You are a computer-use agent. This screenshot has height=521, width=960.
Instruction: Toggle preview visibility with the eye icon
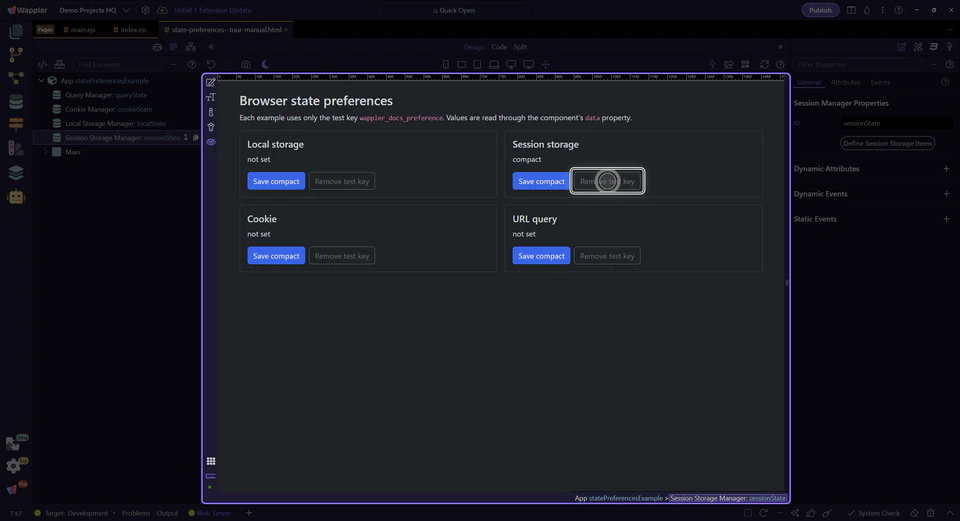pos(211,142)
